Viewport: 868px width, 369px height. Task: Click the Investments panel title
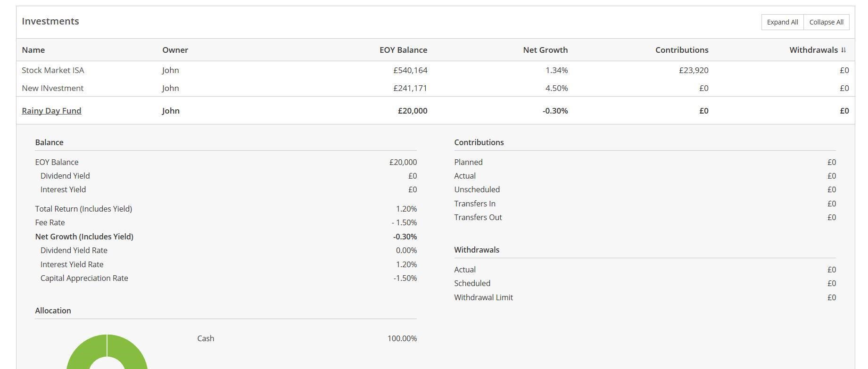point(50,21)
